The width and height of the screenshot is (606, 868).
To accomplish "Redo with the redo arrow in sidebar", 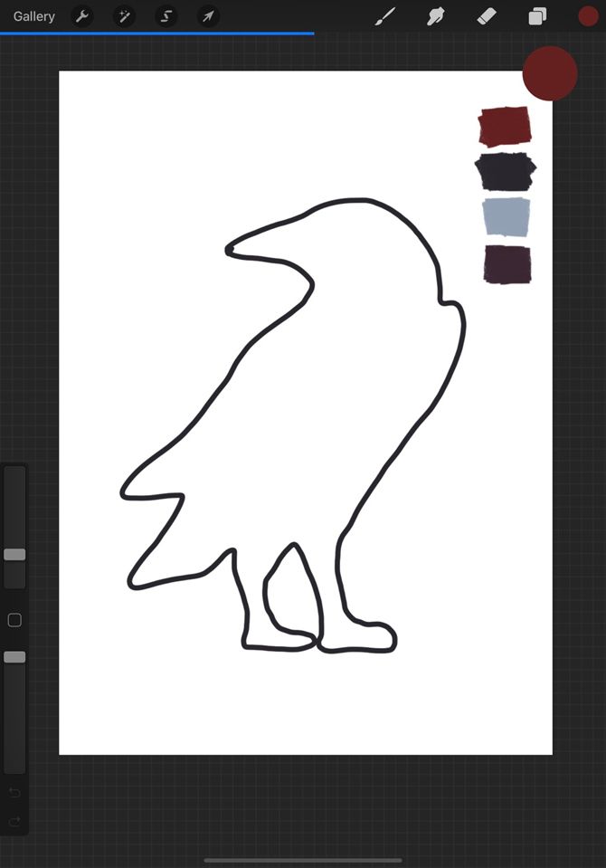I will (x=15, y=821).
